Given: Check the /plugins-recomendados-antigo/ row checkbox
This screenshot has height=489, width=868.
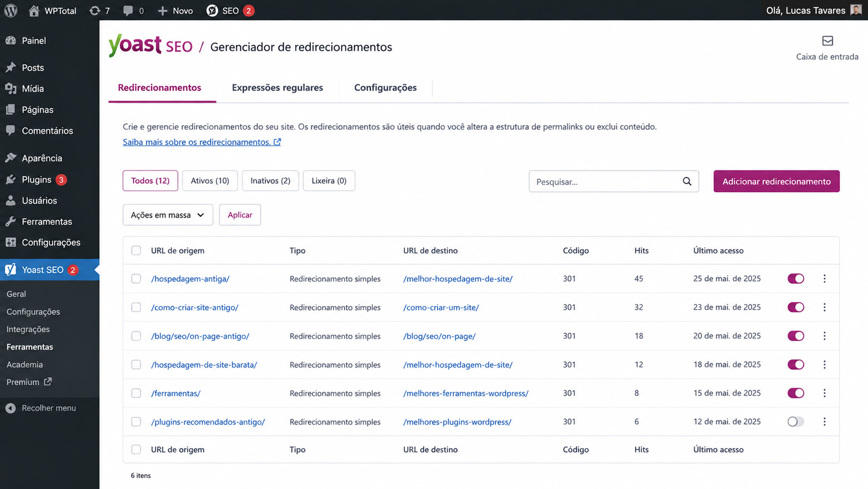Looking at the screenshot, I should coord(136,421).
